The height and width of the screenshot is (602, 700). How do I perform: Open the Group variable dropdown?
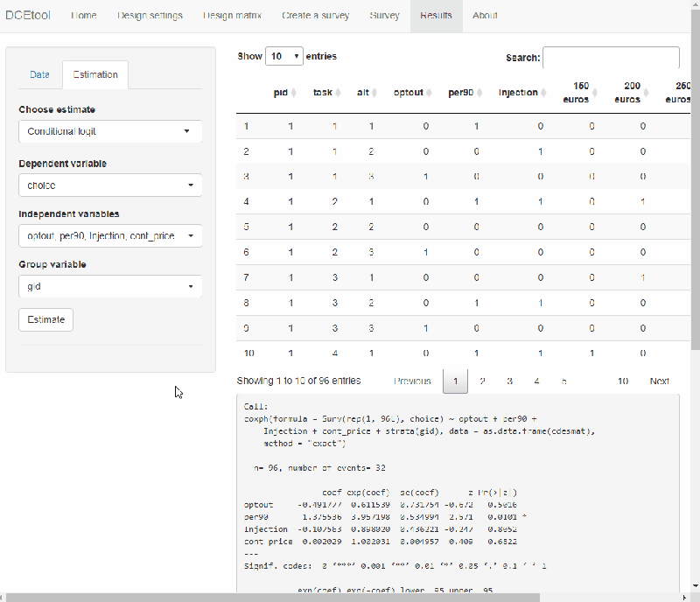(110, 286)
